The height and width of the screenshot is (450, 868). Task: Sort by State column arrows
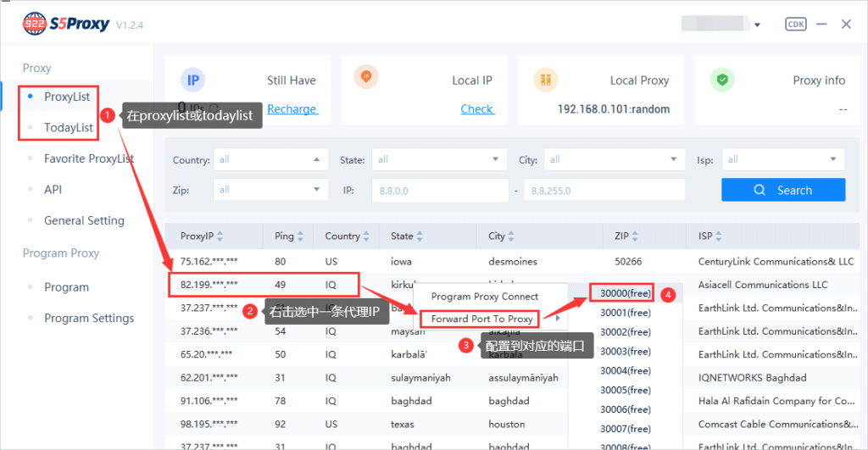pos(420,236)
